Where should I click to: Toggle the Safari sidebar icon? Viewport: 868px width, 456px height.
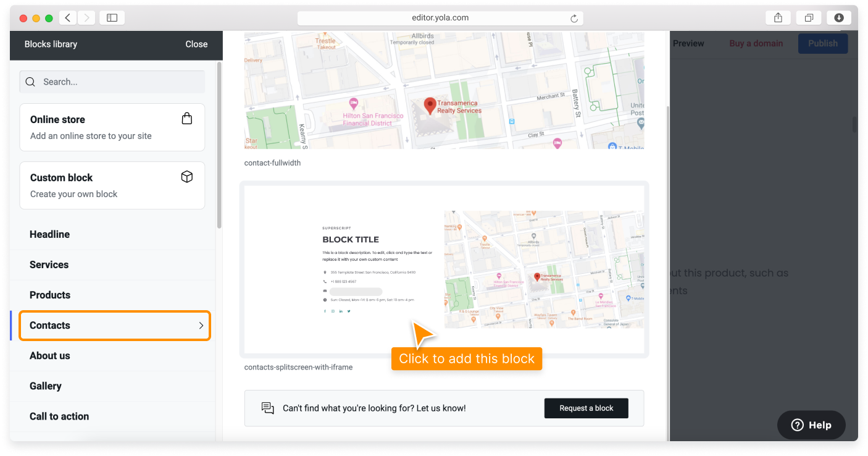tap(112, 18)
